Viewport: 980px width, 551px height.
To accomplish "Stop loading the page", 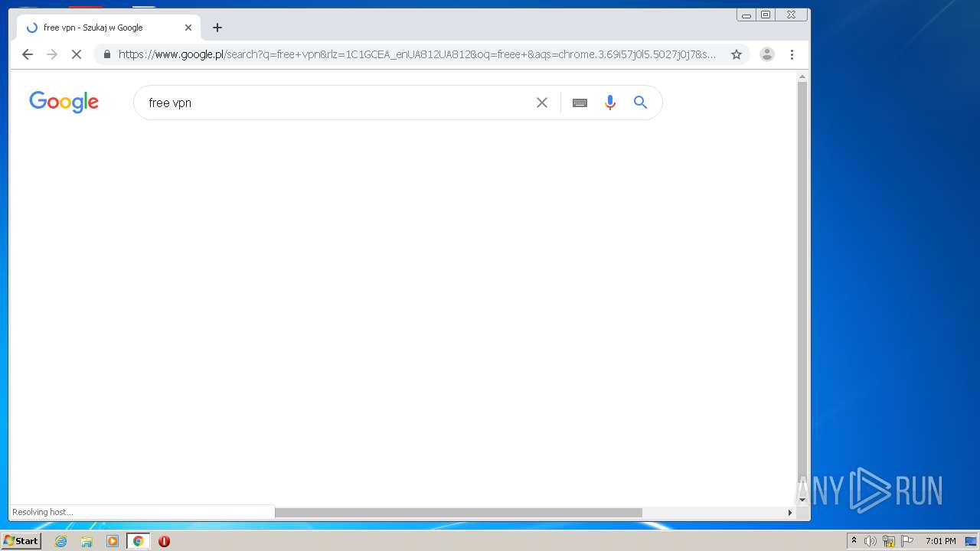I will click(77, 54).
